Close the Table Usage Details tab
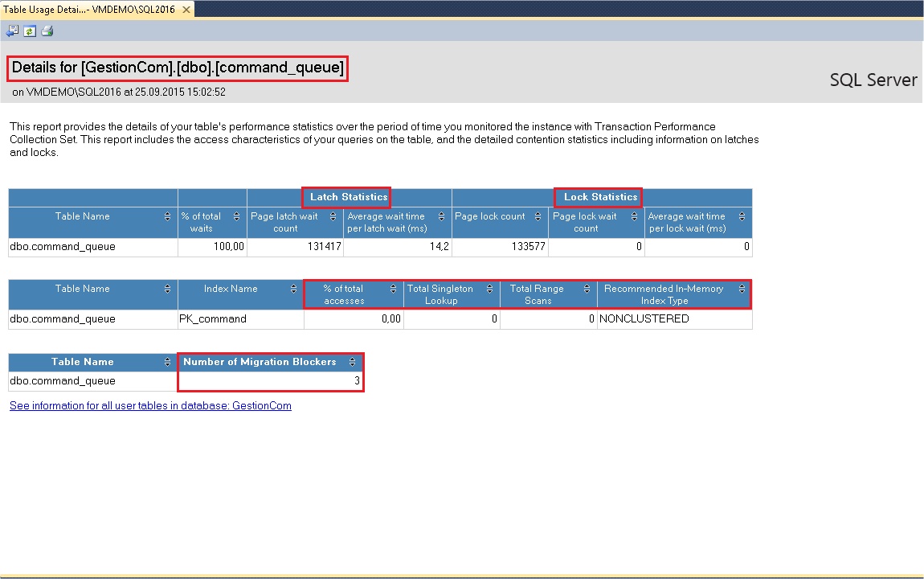 [186, 10]
